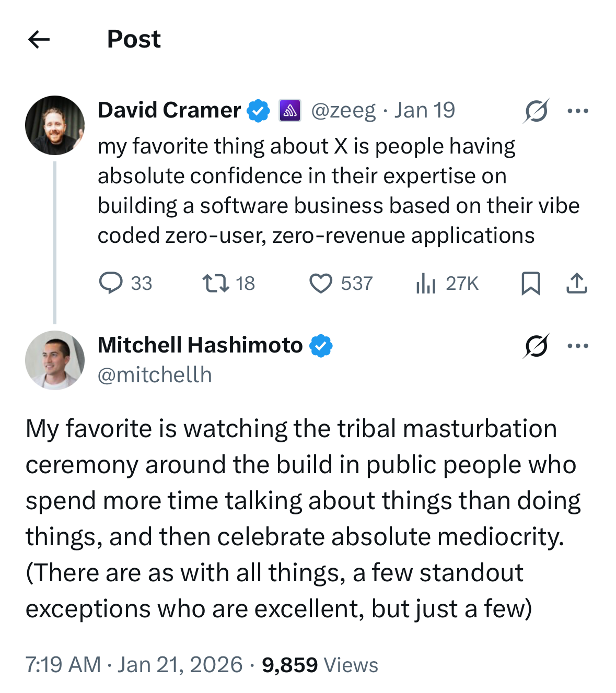
Task: Like David Cramer's post
Action: click(x=321, y=284)
